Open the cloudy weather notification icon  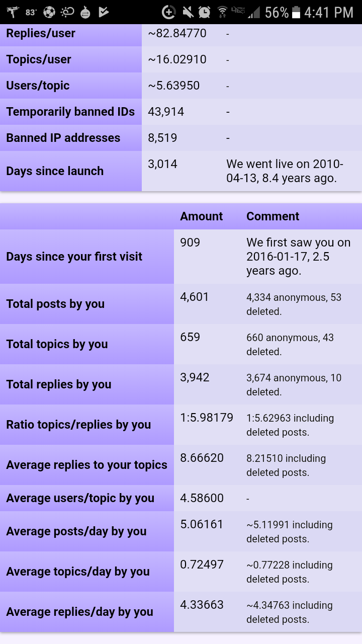67,12
